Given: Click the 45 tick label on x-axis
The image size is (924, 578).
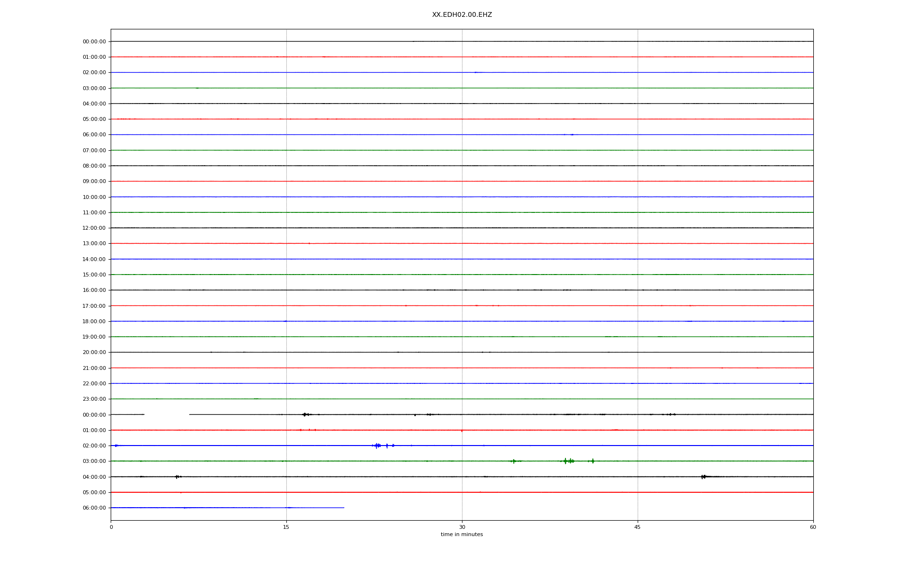Looking at the screenshot, I should tap(637, 527).
